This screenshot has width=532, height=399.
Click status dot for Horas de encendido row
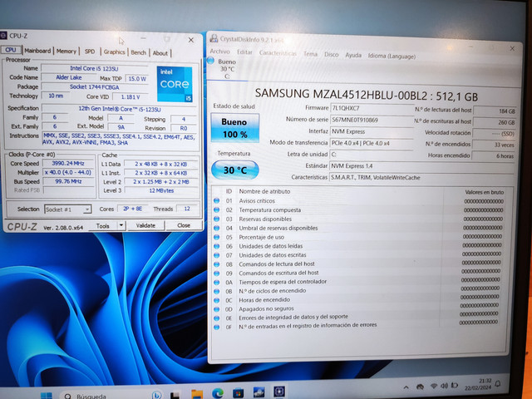(x=216, y=300)
